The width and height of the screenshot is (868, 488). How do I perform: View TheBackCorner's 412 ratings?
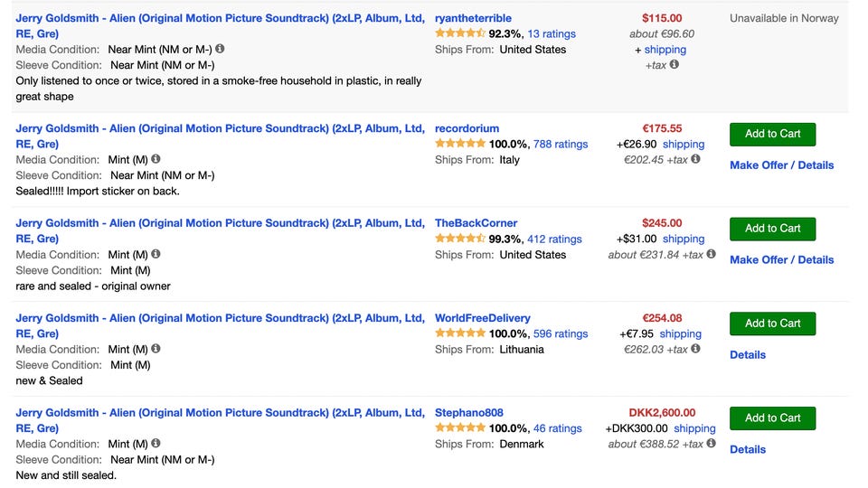[554, 239]
